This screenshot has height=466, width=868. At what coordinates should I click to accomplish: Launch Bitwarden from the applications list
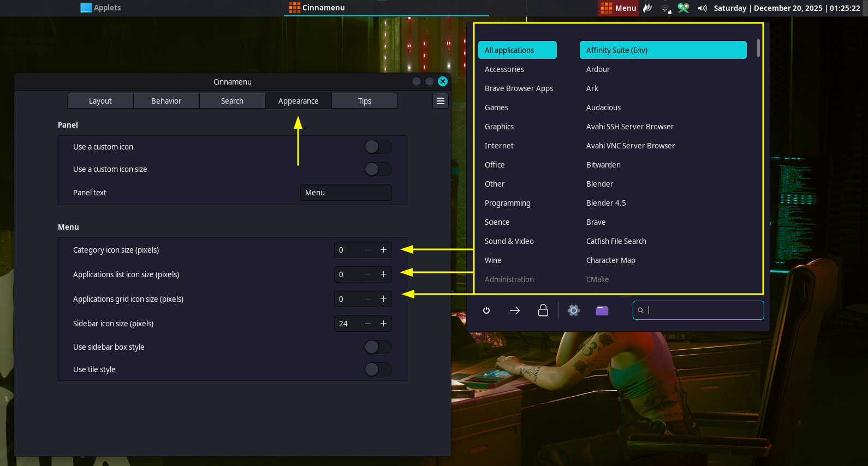[x=603, y=165]
